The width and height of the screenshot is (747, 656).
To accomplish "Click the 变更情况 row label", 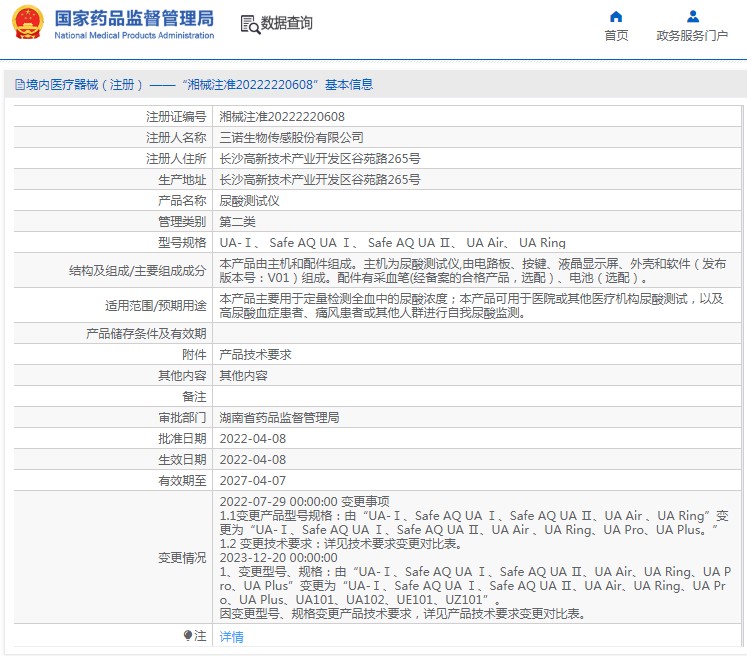I will (x=182, y=557).
